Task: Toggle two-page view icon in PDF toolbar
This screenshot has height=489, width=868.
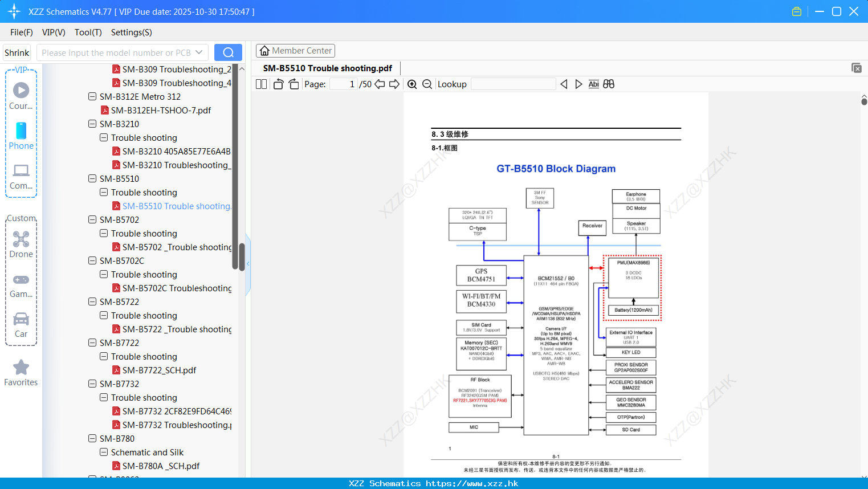Action: tap(261, 84)
